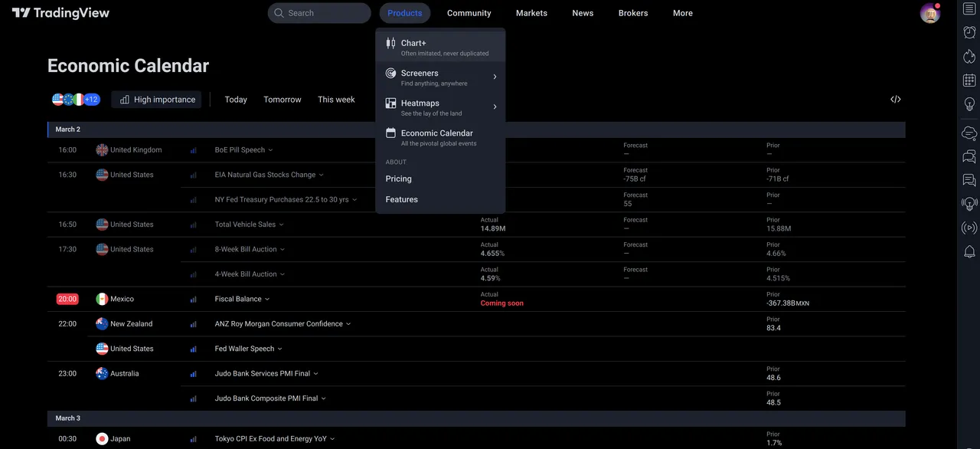Expand the Fed Waller Speech event

click(x=279, y=349)
